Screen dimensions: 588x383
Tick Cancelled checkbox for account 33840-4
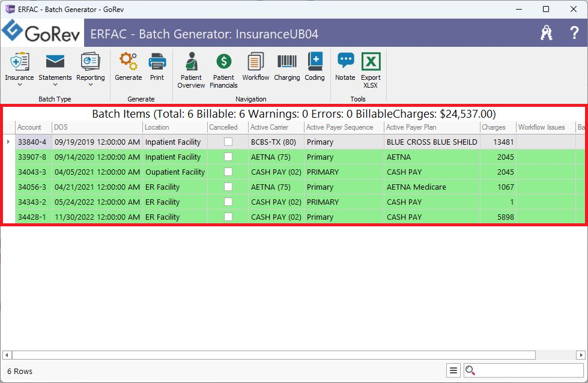click(228, 142)
